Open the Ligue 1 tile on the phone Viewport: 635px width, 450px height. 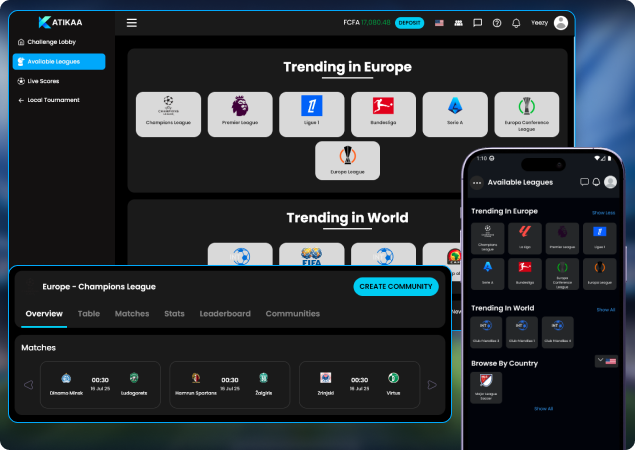pos(599,239)
